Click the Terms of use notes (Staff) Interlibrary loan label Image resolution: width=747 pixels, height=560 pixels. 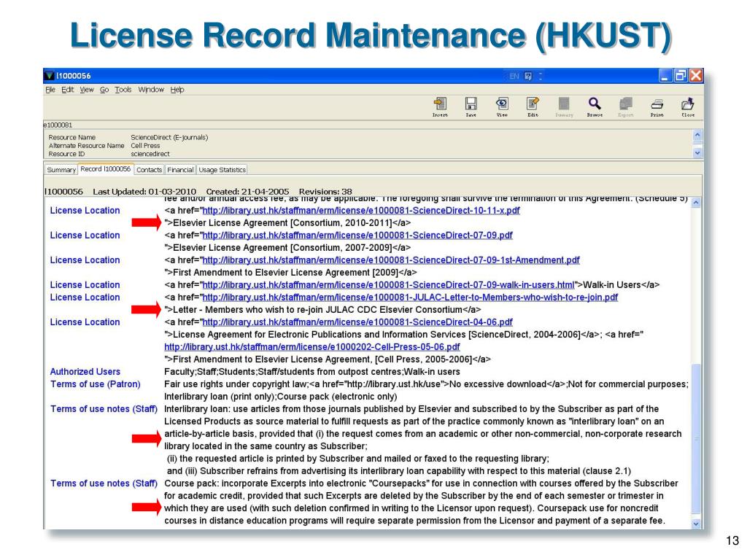tap(104, 408)
